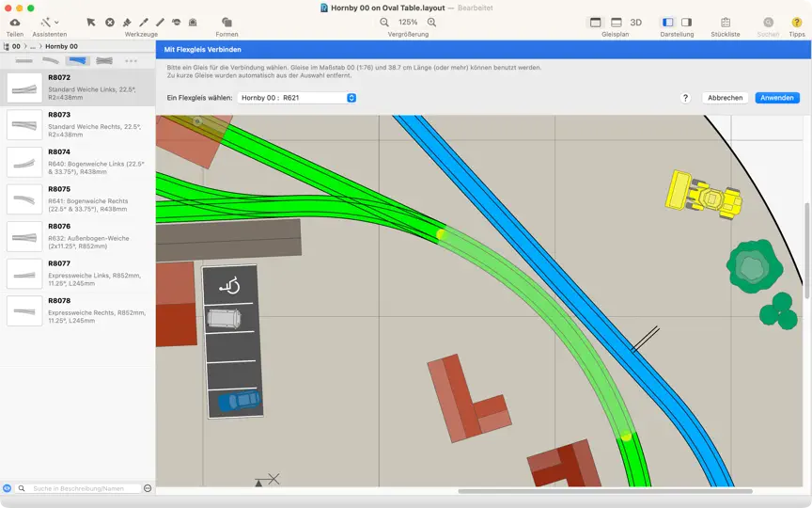Select R8075 Bogenweiche Rechts
Screen dimensions: 812x508
[78, 199]
